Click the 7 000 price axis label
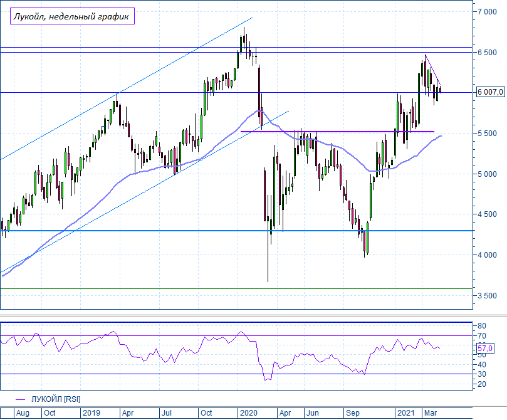 click(x=487, y=12)
